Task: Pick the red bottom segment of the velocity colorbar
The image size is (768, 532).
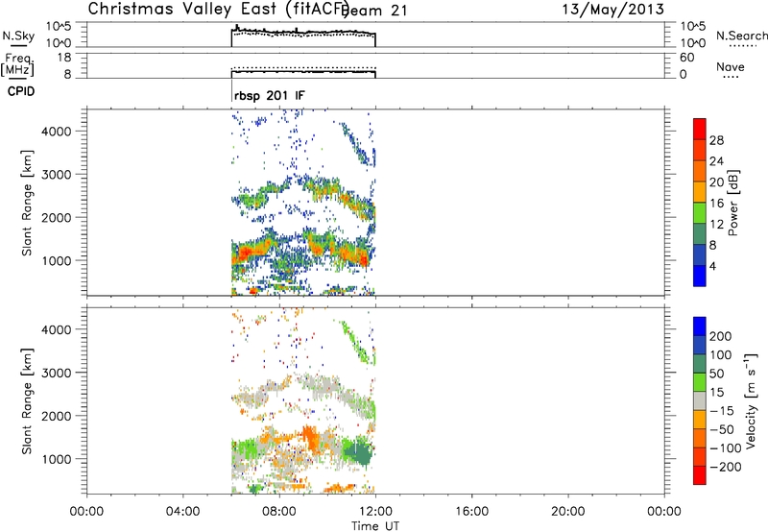Action: [x=700, y=475]
